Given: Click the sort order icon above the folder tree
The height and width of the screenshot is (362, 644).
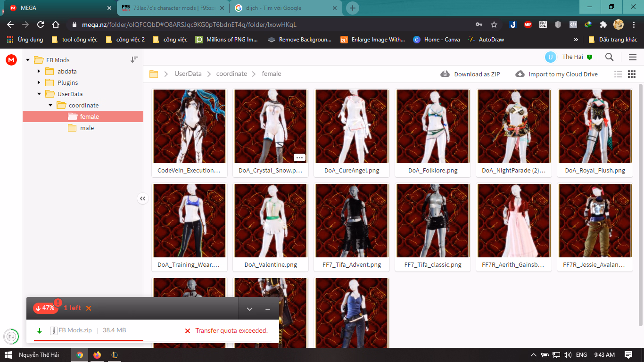Looking at the screenshot, I should tap(134, 59).
